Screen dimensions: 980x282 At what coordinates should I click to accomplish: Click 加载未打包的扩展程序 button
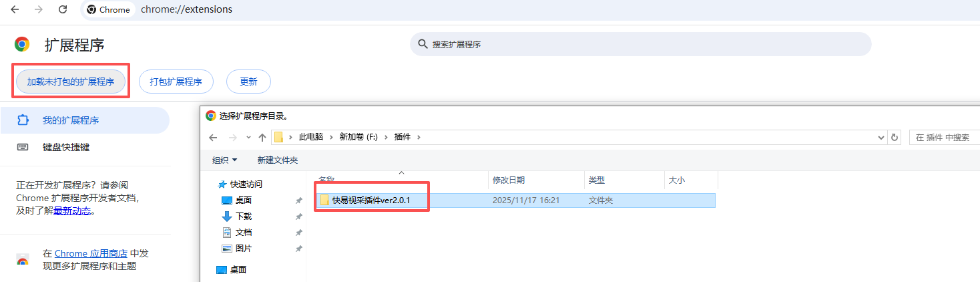pyautogui.click(x=71, y=82)
